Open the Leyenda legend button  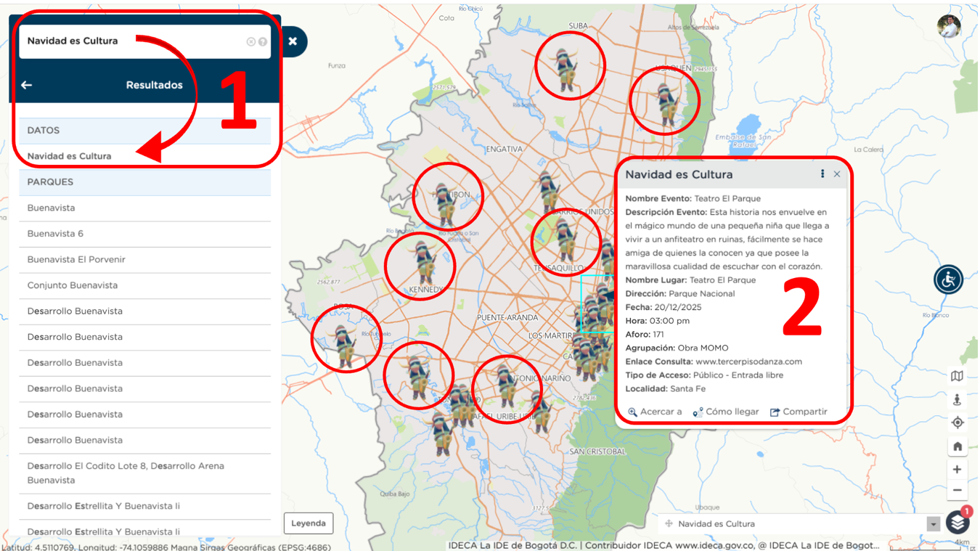[x=309, y=523]
